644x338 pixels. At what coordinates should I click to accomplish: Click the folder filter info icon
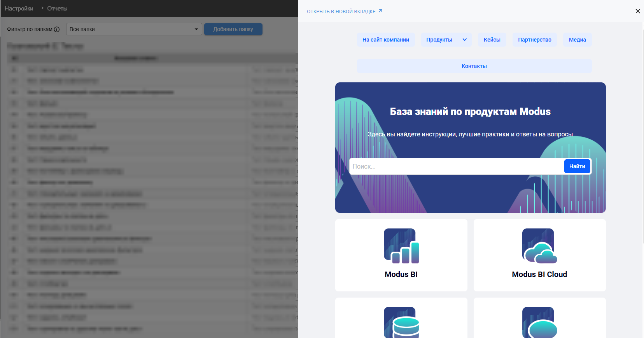(57, 30)
